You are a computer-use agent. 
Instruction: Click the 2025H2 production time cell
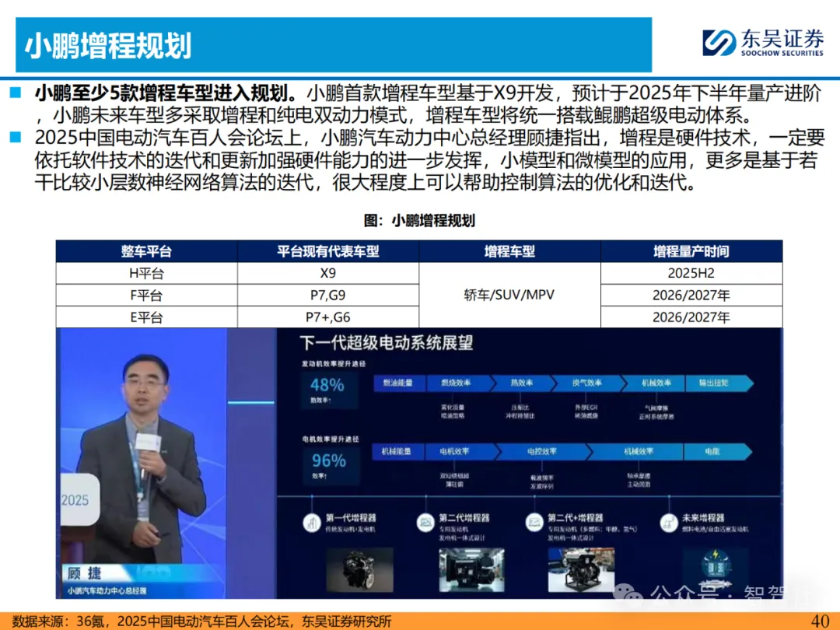pyautogui.click(x=691, y=273)
